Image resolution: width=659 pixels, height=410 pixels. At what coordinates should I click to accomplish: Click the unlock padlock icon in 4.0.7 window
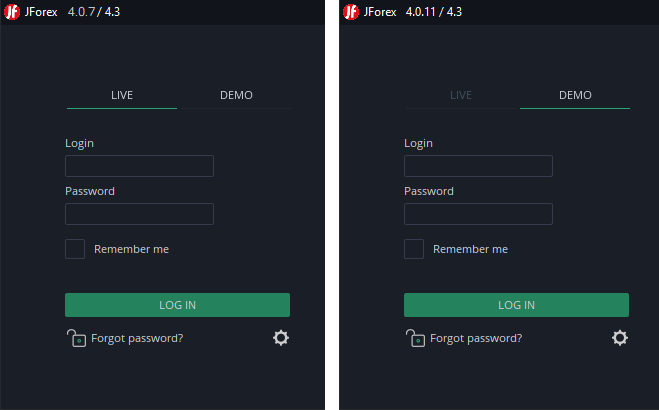(x=76, y=338)
